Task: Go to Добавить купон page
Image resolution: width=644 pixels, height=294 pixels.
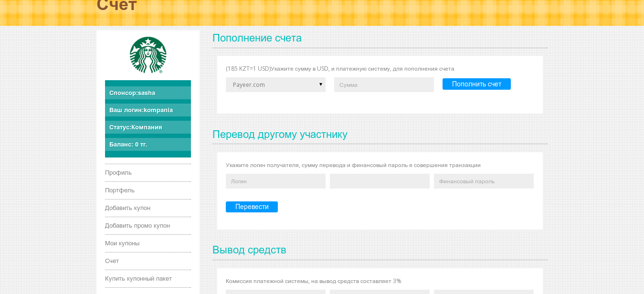Action: [x=127, y=208]
